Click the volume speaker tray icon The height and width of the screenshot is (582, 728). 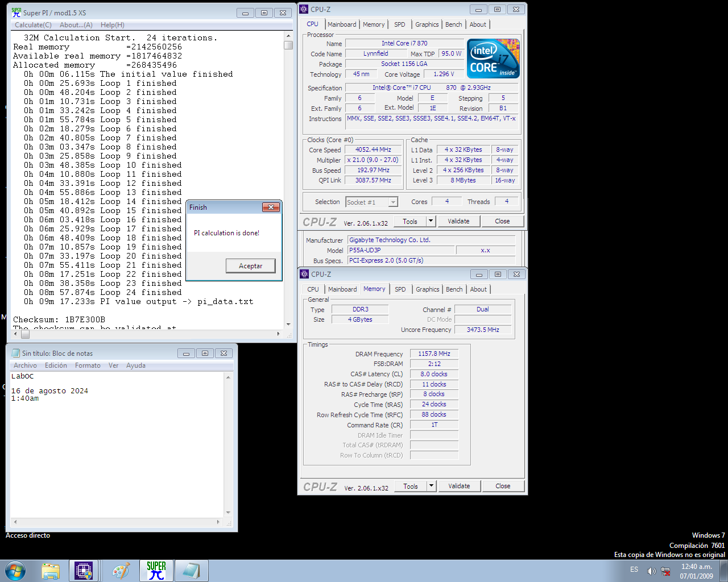click(x=651, y=571)
